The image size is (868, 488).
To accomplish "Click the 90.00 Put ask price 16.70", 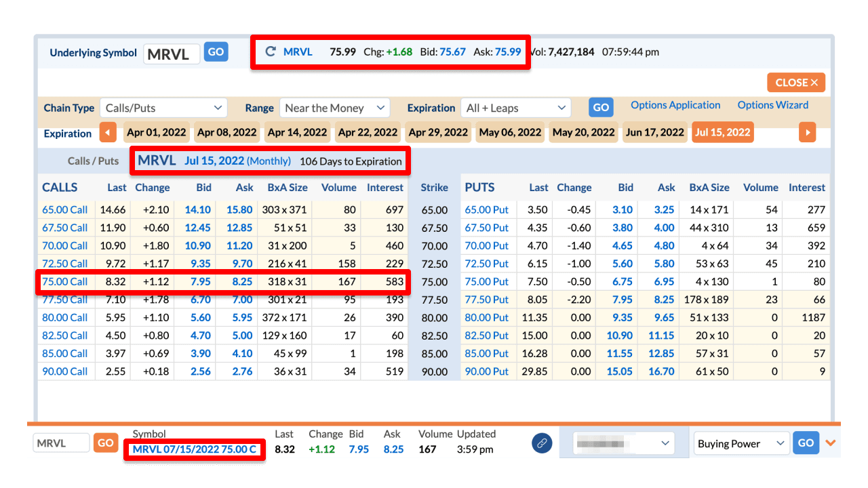I will click(662, 371).
